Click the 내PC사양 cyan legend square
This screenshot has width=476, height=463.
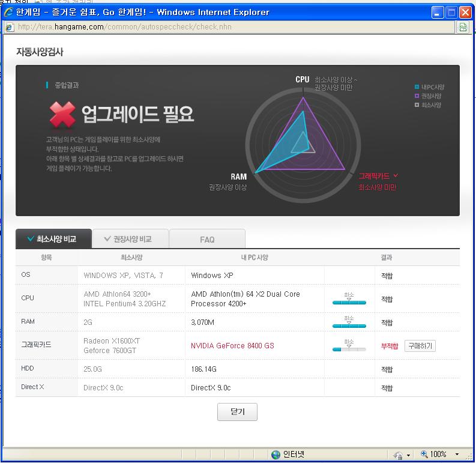(x=417, y=87)
